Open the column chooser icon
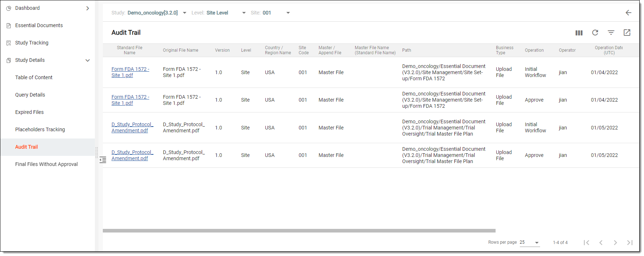This screenshot has height=256, width=644. tap(579, 33)
